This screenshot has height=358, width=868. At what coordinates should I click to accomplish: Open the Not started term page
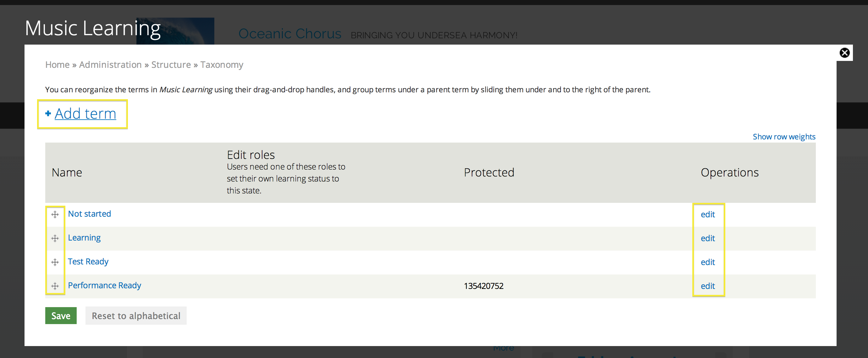click(89, 214)
